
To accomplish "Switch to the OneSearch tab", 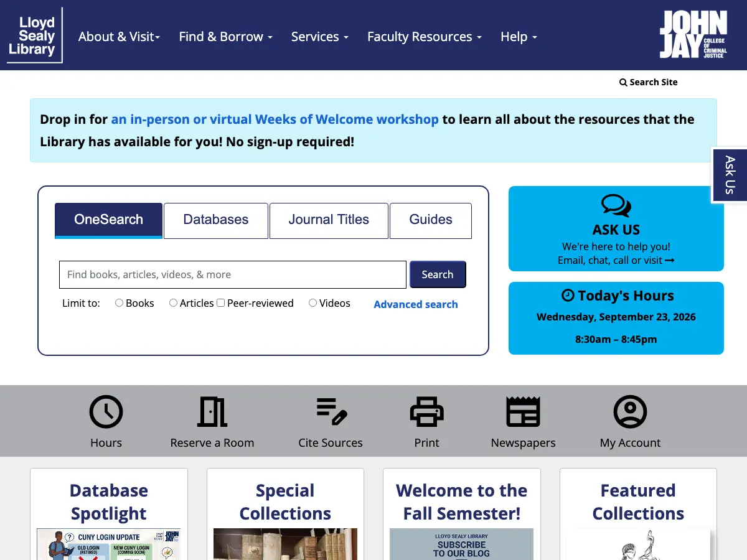I will [108, 220].
